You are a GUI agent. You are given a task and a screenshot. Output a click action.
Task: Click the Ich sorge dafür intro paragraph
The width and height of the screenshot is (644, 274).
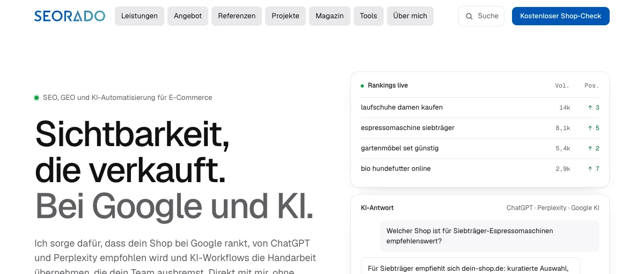[175, 257]
